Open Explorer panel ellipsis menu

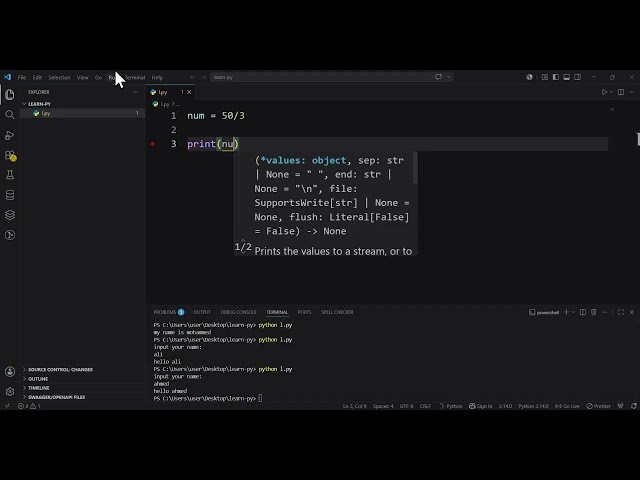coord(135,92)
